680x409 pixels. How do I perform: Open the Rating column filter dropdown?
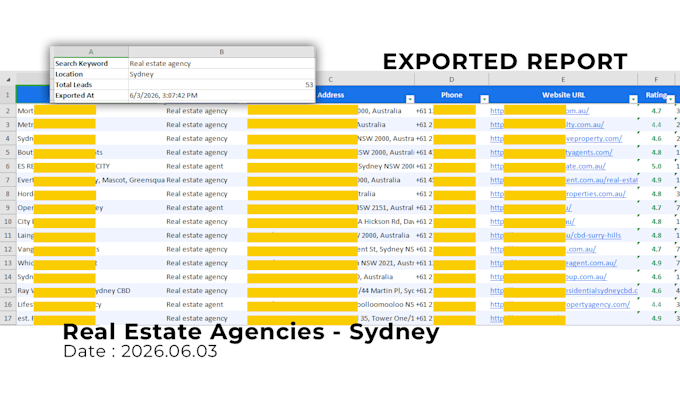pos(670,99)
